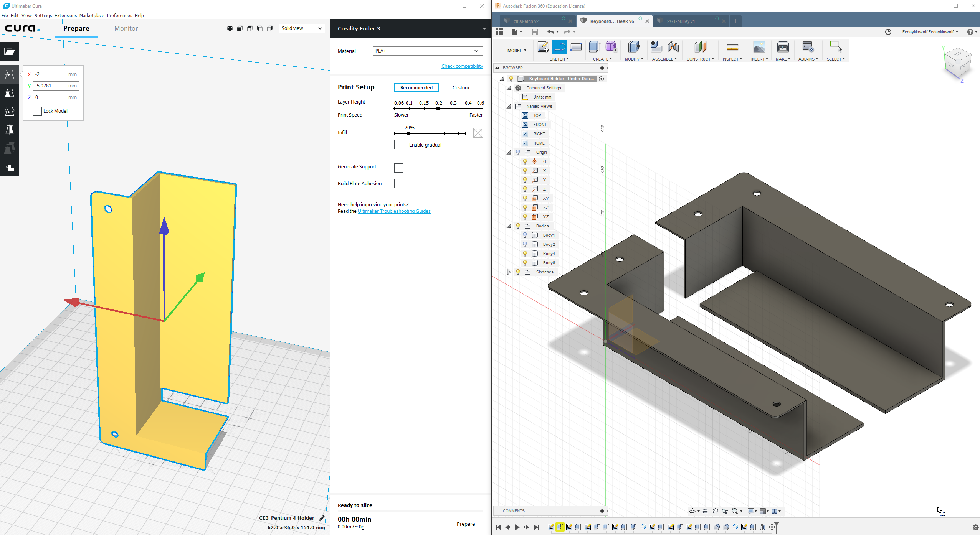Switch to the Monitor tab
The width and height of the screenshot is (980, 535).
pyautogui.click(x=126, y=28)
